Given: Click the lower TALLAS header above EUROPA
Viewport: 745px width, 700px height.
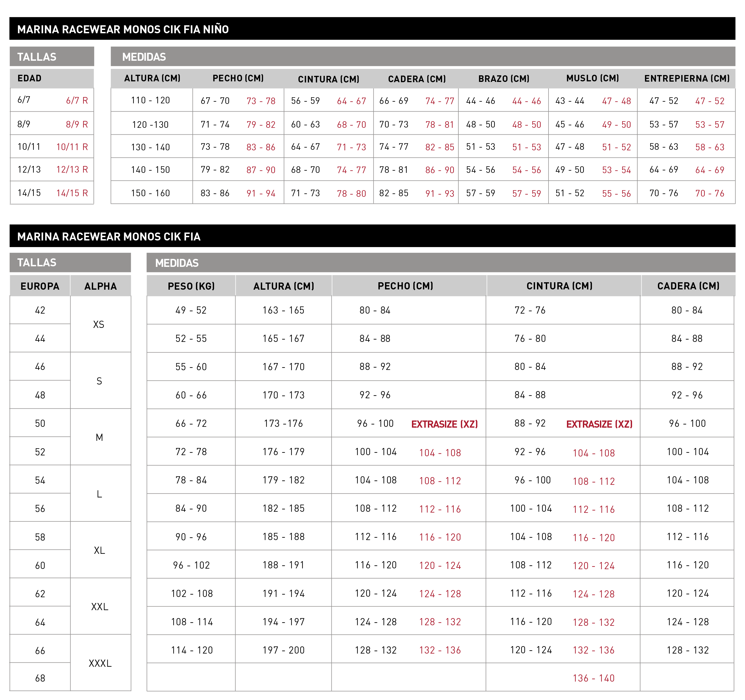Looking at the screenshot, I should (37, 262).
